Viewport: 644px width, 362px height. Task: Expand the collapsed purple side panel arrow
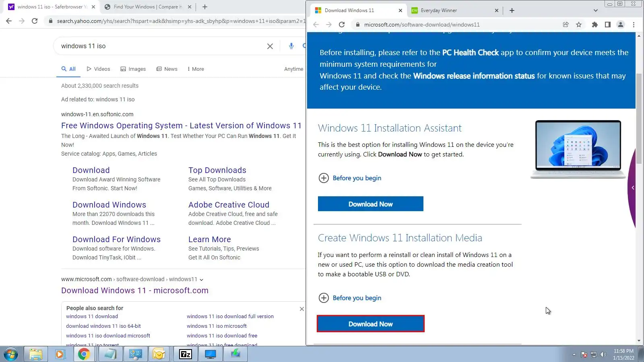[633, 188]
